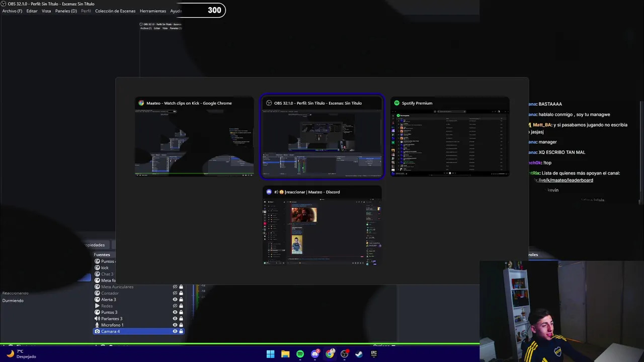Click the microphone icon of Microfono 1

(97, 325)
